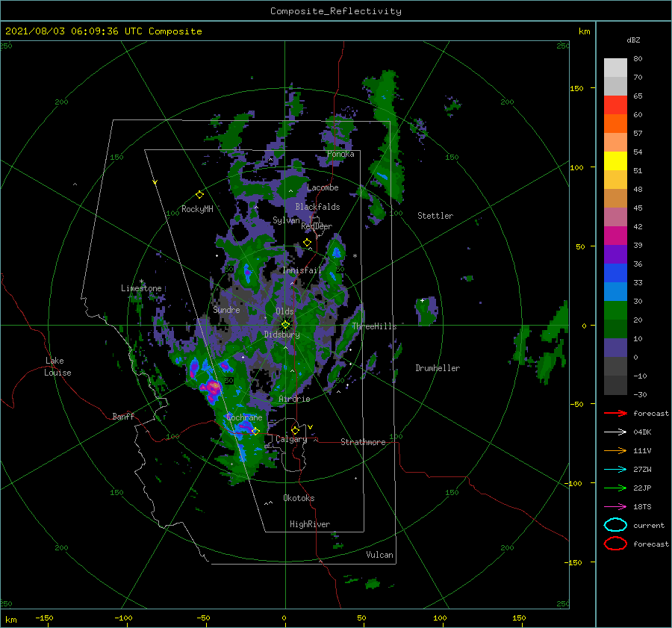The height and width of the screenshot is (628, 672).
Task: Click the dBZ heading of the color scale
Action: coord(633,40)
